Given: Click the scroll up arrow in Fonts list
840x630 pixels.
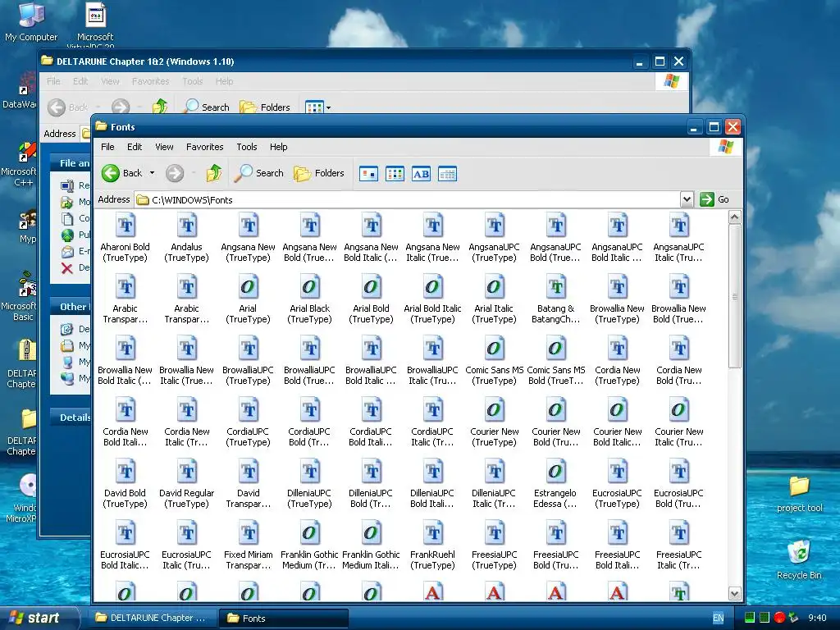Looking at the screenshot, I should coord(734,217).
